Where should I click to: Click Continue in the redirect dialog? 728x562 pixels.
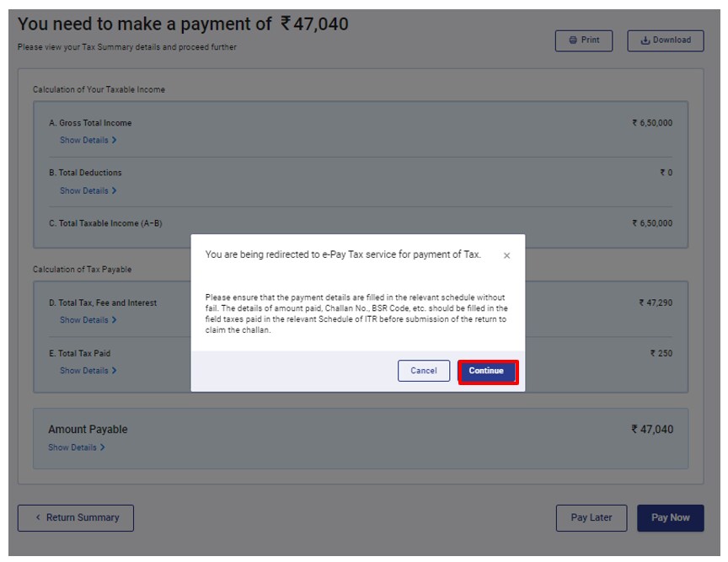point(486,371)
